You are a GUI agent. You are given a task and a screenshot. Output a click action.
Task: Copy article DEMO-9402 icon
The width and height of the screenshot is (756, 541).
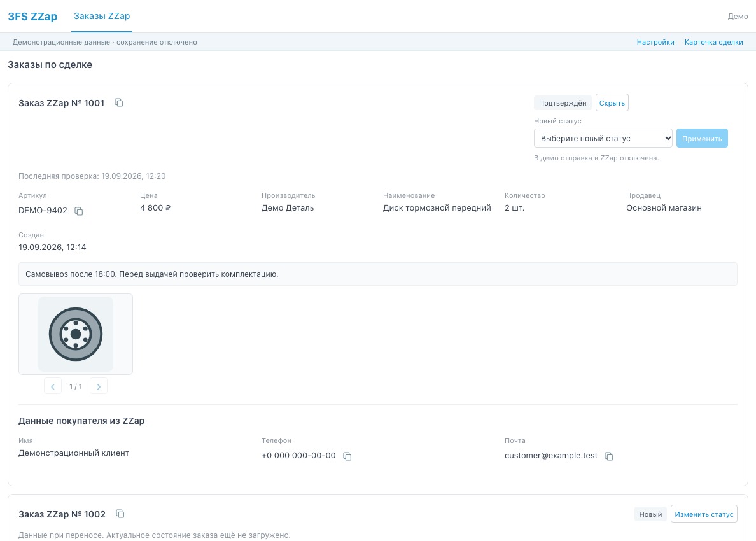(x=78, y=211)
